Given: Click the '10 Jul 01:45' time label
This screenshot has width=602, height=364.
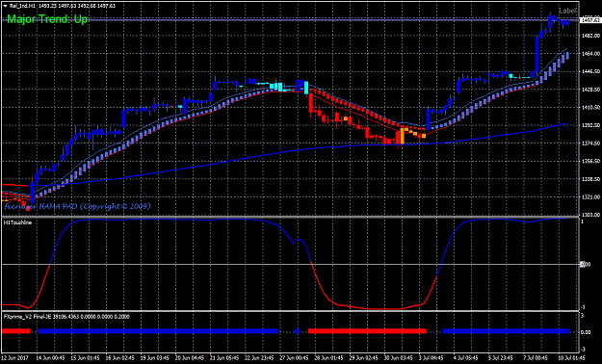Looking at the screenshot, I should [x=571, y=358].
